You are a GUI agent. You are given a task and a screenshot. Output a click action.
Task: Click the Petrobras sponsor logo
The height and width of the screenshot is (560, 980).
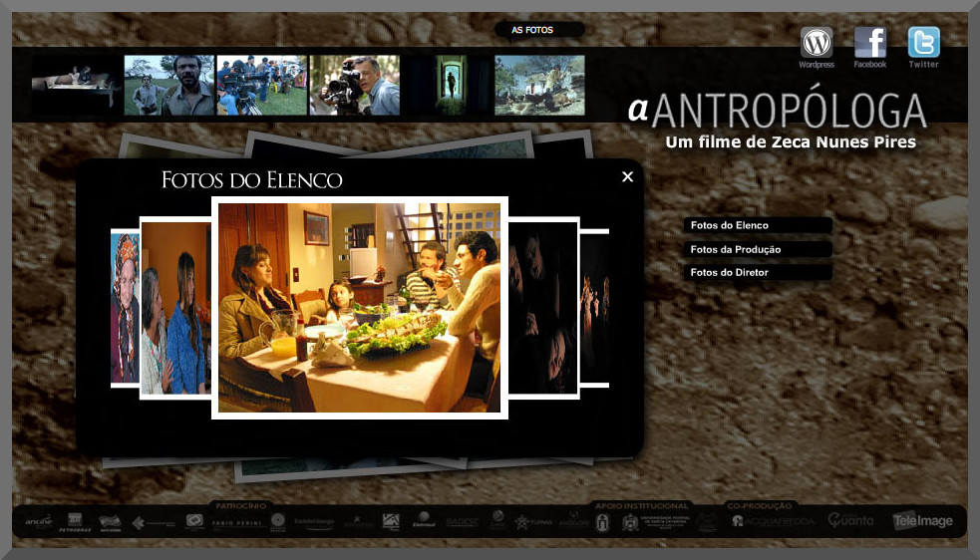click(75, 522)
